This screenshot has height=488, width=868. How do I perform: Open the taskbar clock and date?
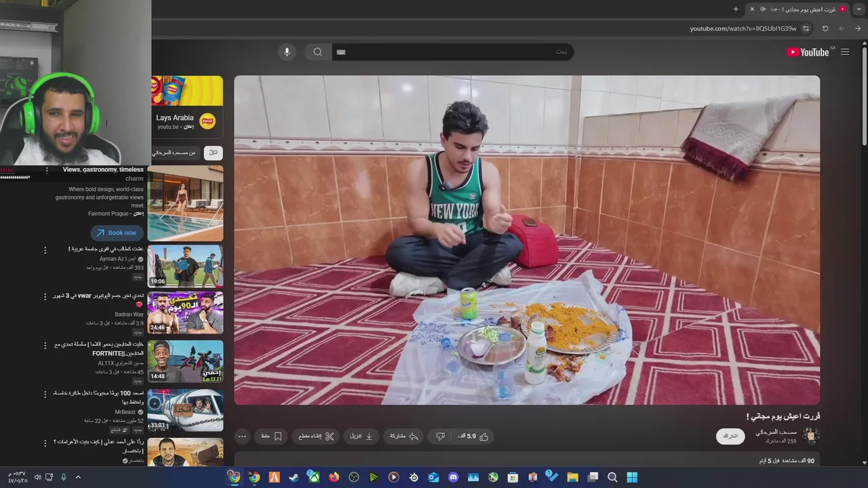pos(17,477)
